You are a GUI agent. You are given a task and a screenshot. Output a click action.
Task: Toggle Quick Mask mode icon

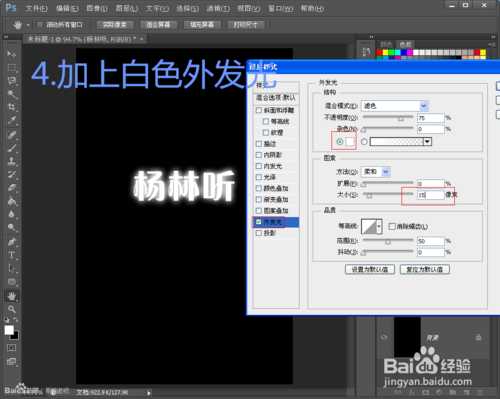point(12,348)
